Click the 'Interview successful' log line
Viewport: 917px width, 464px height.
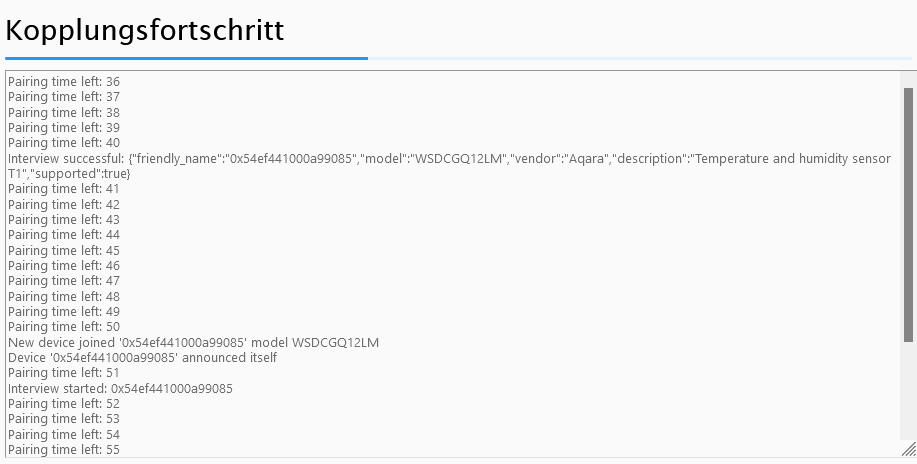click(x=449, y=166)
